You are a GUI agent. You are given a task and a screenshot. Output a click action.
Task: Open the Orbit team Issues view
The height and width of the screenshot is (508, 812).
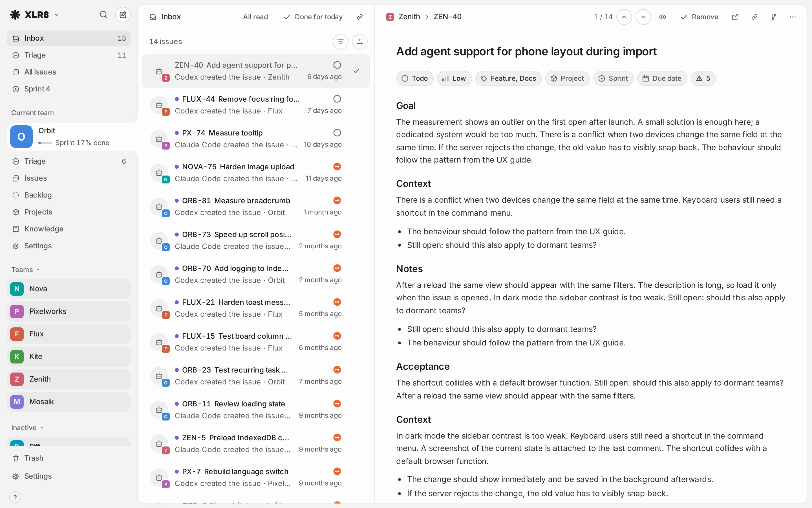pyautogui.click(x=69, y=178)
